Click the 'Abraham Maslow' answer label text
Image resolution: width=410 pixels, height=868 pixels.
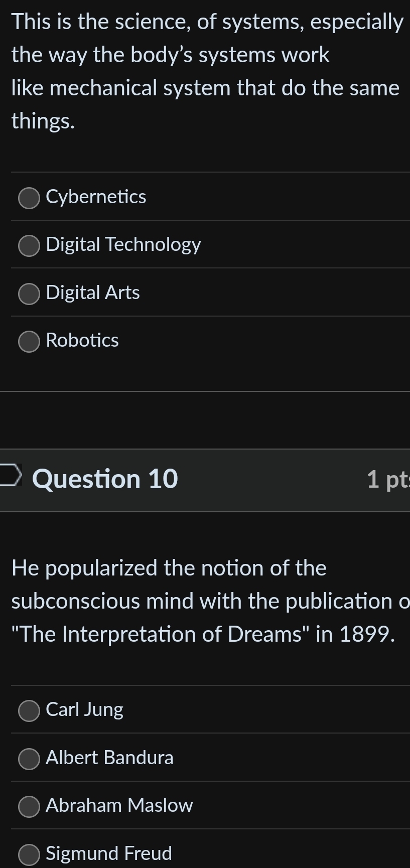(119, 805)
